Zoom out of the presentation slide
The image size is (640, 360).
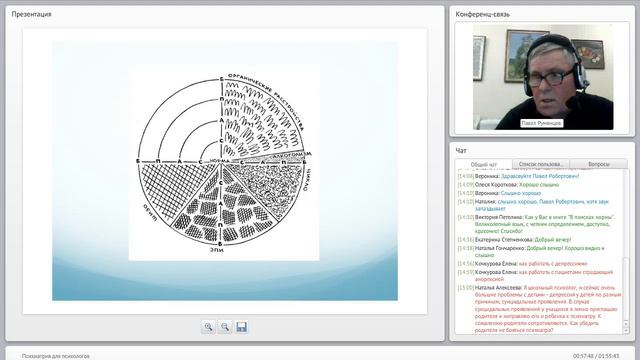click(x=224, y=327)
